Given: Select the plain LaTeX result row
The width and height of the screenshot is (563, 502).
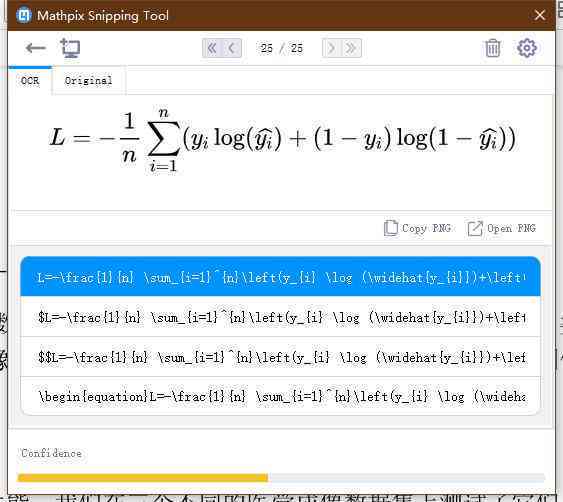Looking at the screenshot, I should (280, 277).
